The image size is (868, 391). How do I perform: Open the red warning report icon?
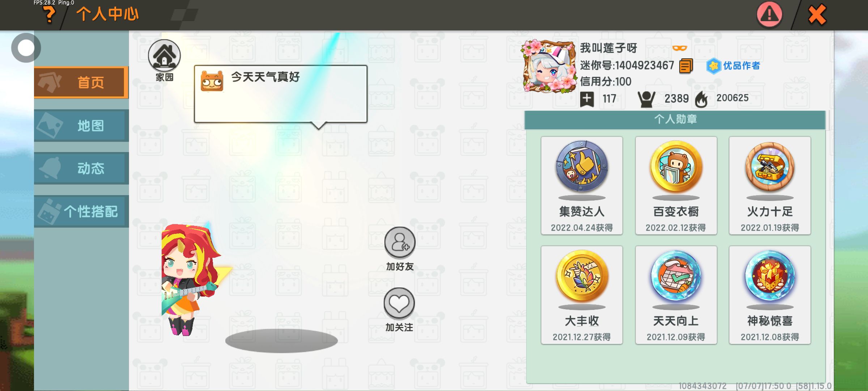[770, 15]
